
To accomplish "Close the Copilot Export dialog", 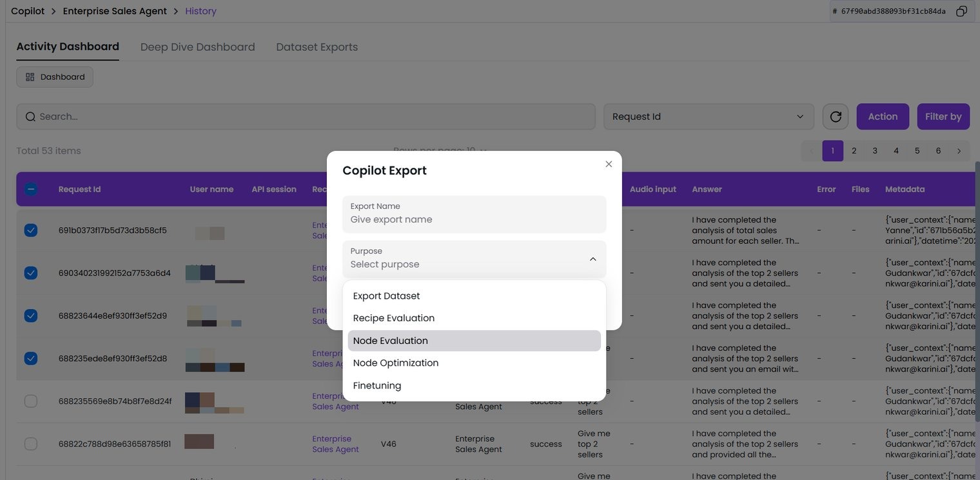I will click(x=609, y=165).
